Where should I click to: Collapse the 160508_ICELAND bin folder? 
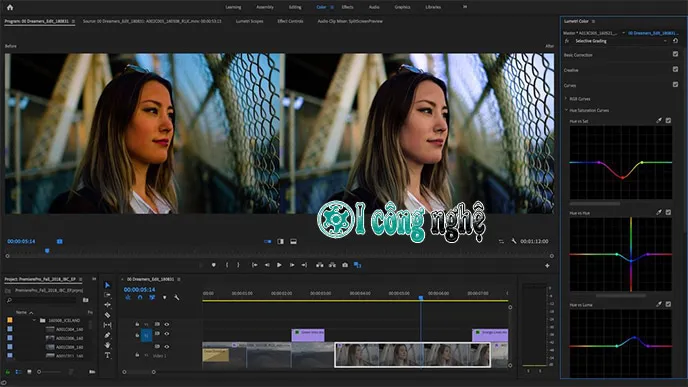point(34,320)
